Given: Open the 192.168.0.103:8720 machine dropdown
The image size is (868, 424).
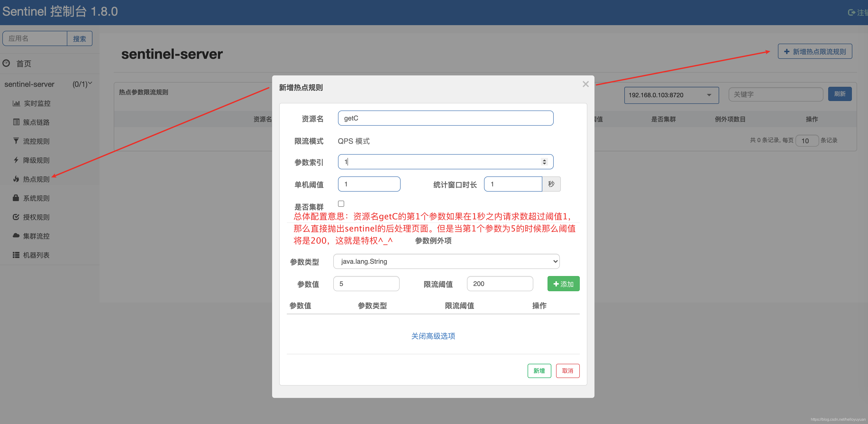Looking at the screenshot, I should coord(671,95).
